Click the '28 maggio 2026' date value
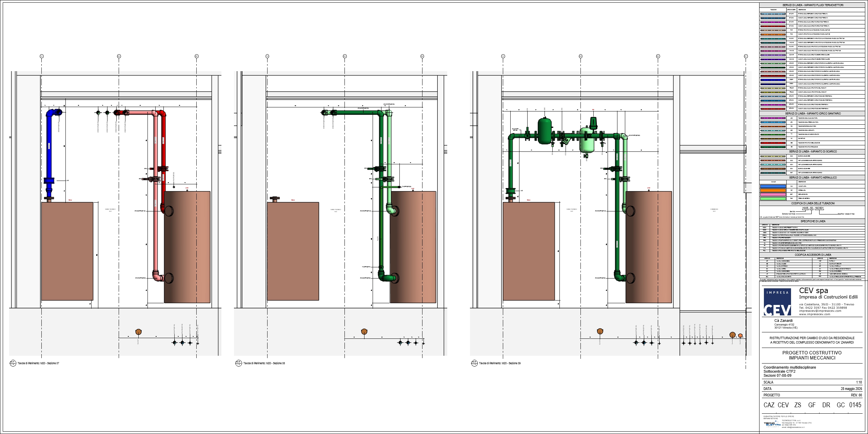The width and height of the screenshot is (868, 434). [x=851, y=389]
